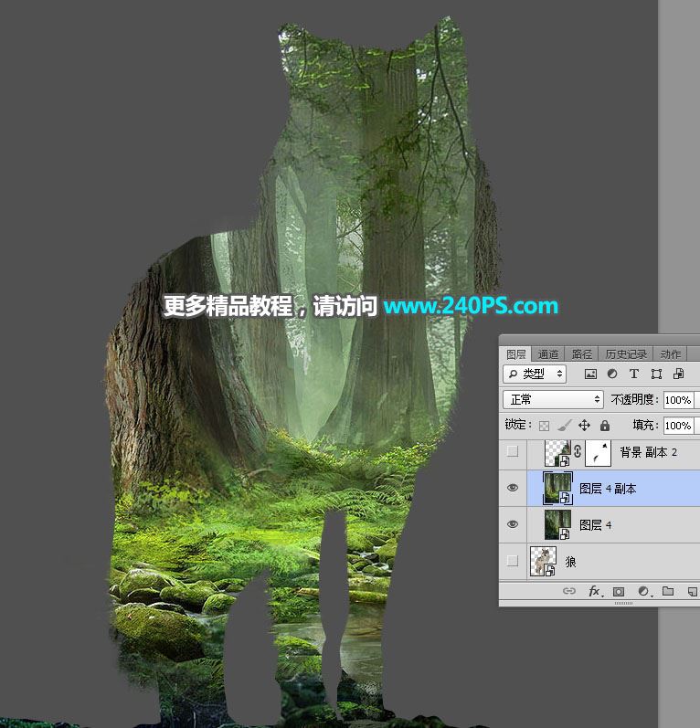Click the type layer filter icon

[634, 375]
